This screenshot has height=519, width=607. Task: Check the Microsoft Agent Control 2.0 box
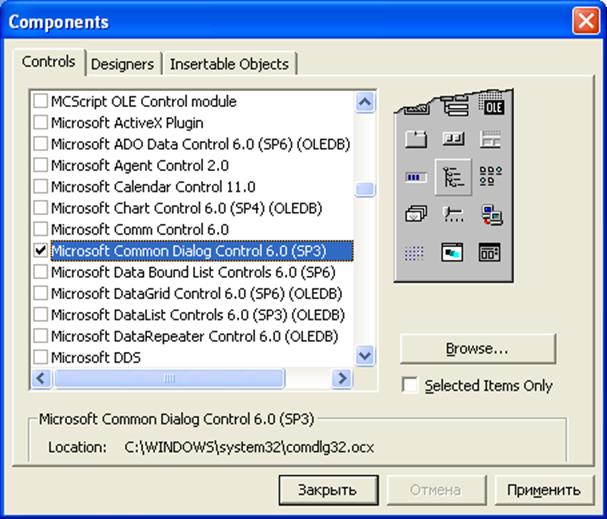[x=40, y=165]
